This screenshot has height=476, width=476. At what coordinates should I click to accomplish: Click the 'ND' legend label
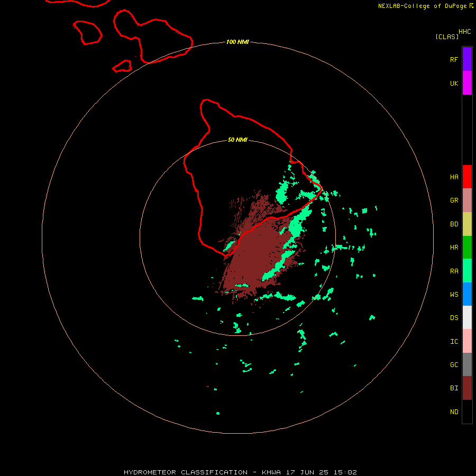coord(454,412)
